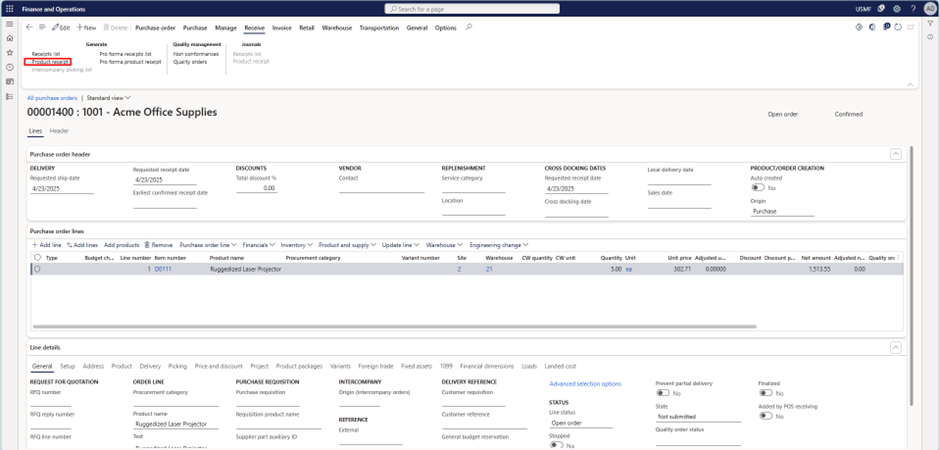Open item number D0111 link
This screenshot has width=940, height=450.
(x=163, y=270)
